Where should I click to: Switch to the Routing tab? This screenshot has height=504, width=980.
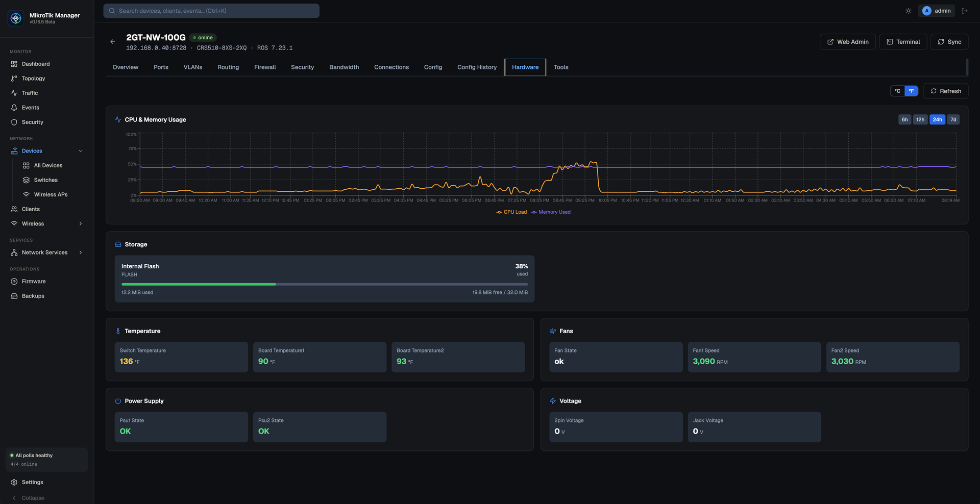click(228, 67)
